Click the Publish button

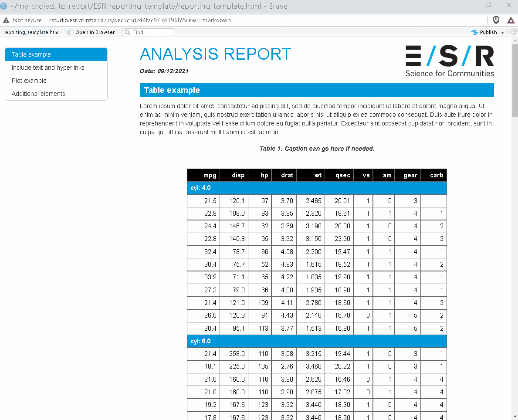pos(484,32)
